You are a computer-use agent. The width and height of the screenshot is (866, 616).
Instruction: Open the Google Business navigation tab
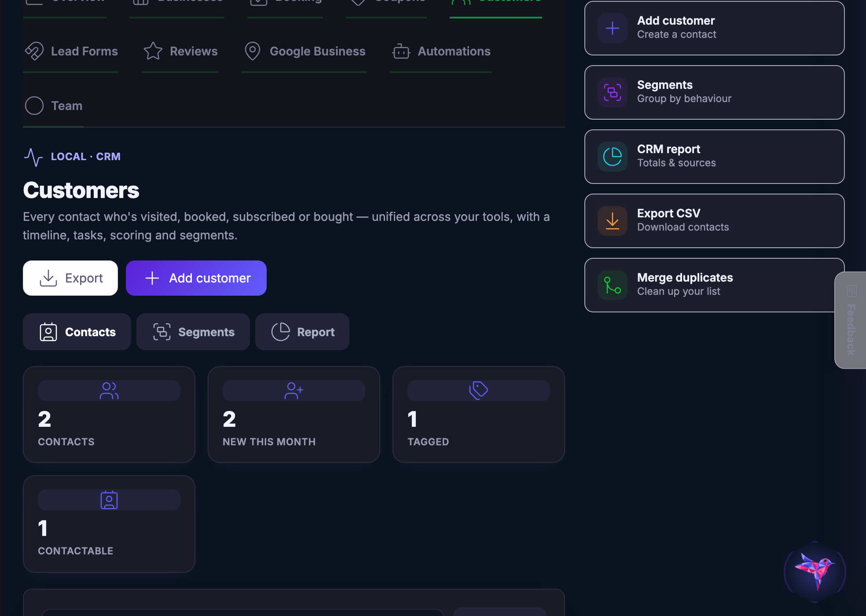[x=304, y=51]
